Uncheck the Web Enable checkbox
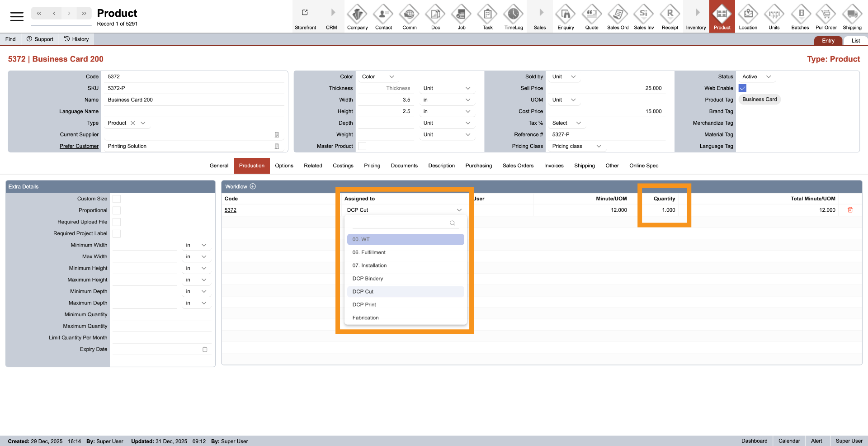868x446 pixels. tap(742, 88)
